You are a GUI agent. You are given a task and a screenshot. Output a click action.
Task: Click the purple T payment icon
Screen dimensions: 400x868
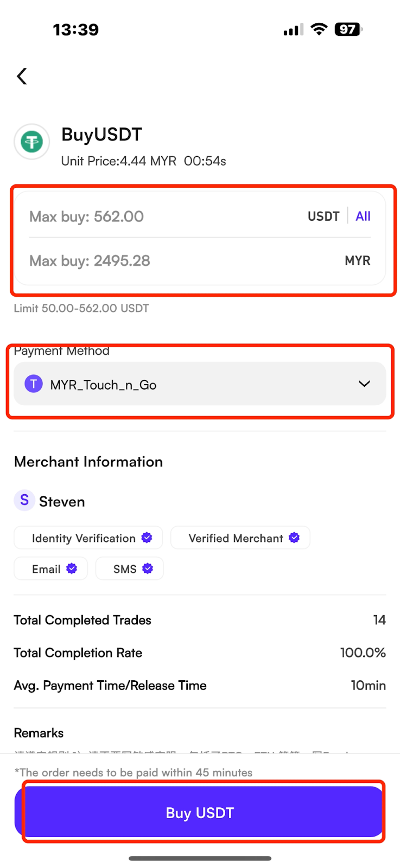coord(34,384)
